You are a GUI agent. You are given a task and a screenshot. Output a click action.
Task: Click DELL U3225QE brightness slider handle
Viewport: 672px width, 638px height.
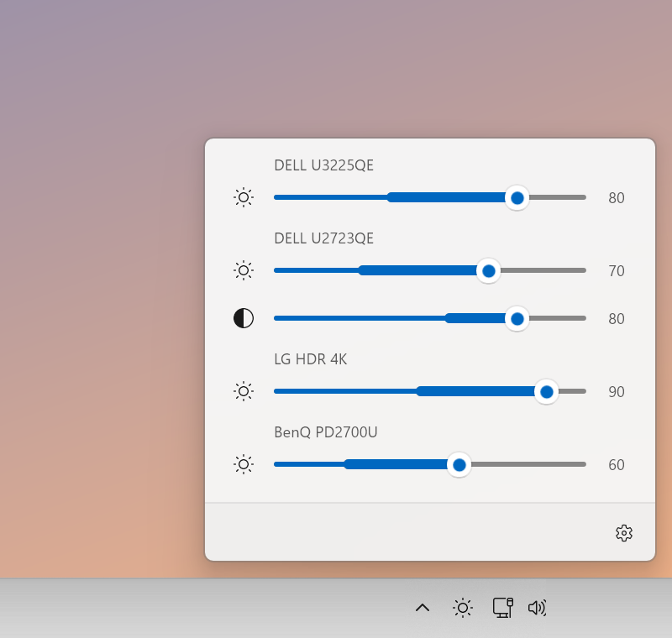[x=517, y=198]
